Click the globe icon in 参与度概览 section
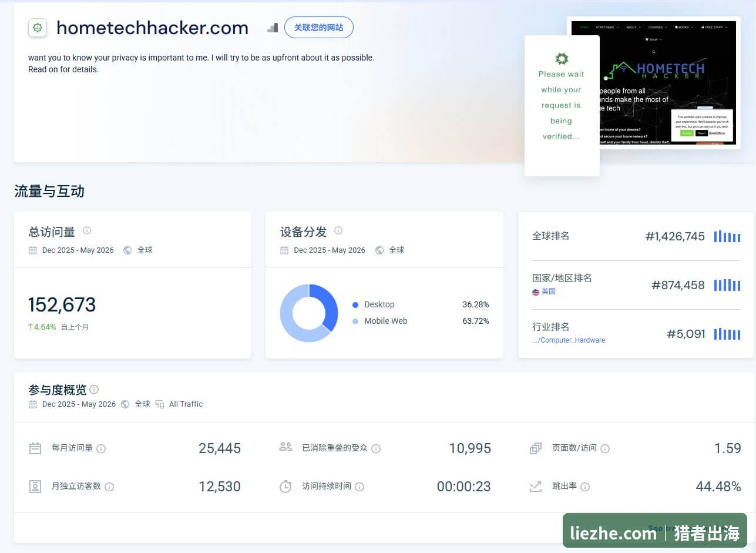The height and width of the screenshot is (553, 756). [125, 404]
